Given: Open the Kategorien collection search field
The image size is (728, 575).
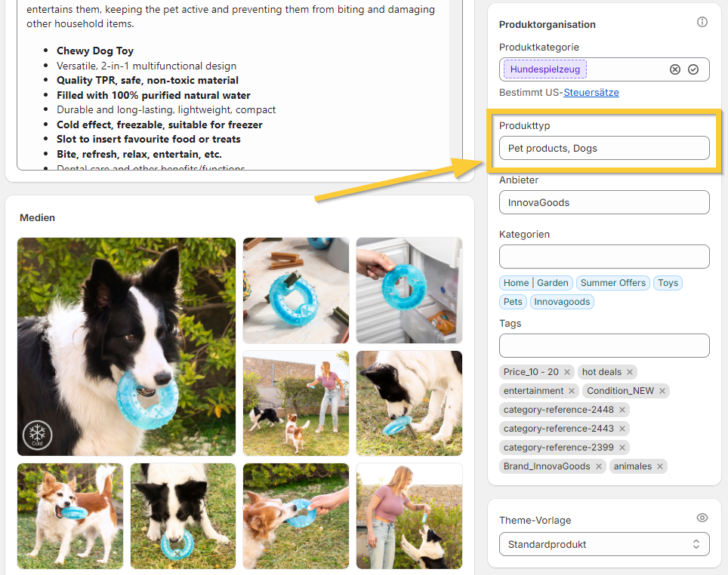Looking at the screenshot, I should point(604,257).
